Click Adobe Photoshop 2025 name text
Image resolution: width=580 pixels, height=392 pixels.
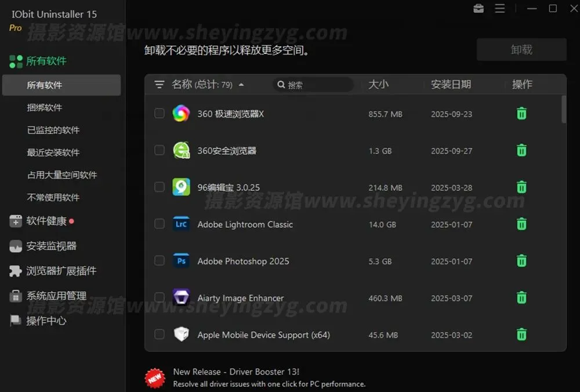(x=243, y=261)
